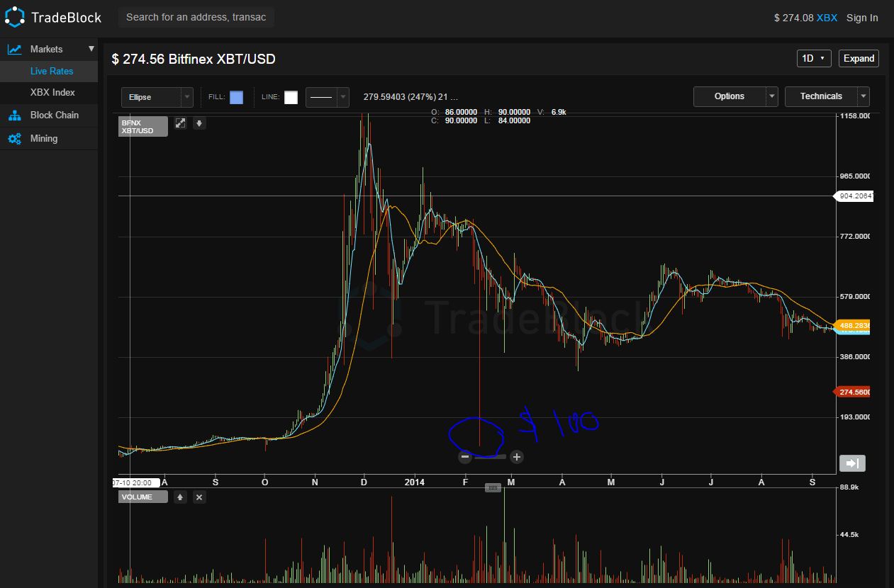
Task: Move the Volume panel up with arrow icon
Action: tap(180, 497)
